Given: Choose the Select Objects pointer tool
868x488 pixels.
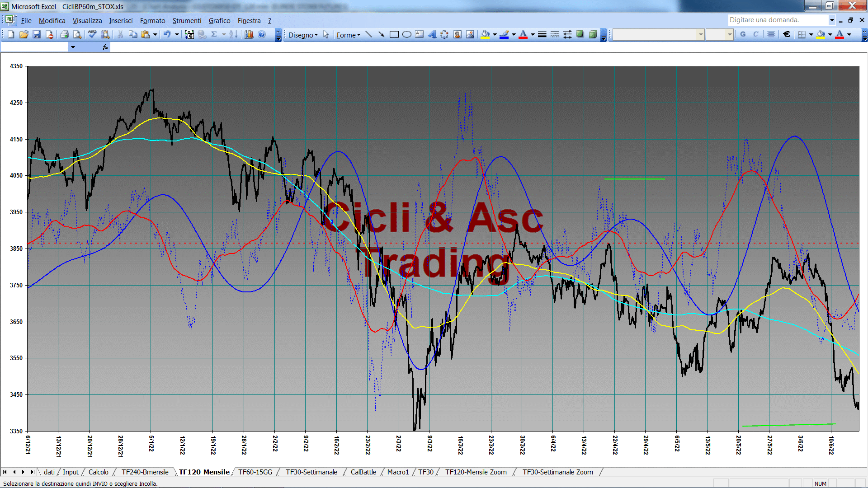Looking at the screenshot, I should [x=326, y=34].
